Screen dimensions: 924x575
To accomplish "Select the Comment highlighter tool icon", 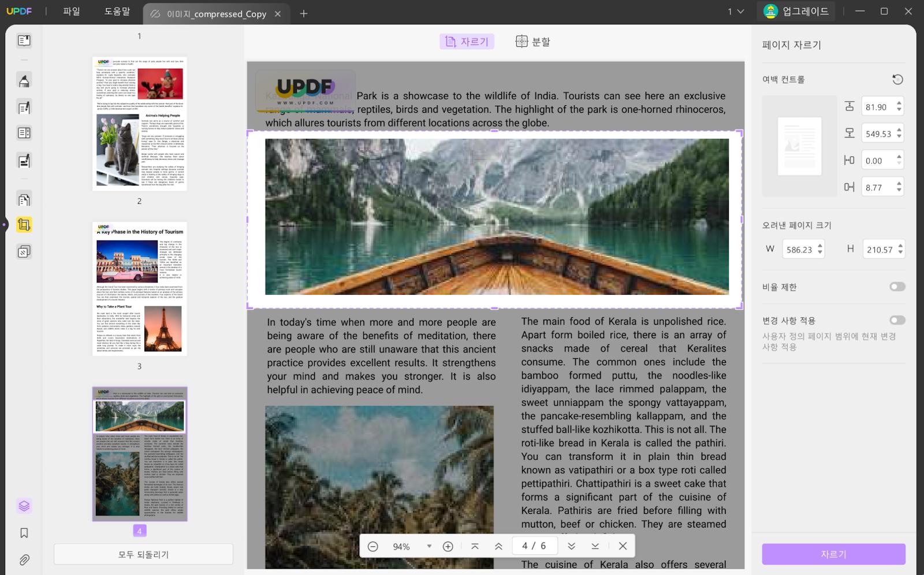I will click(24, 80).
